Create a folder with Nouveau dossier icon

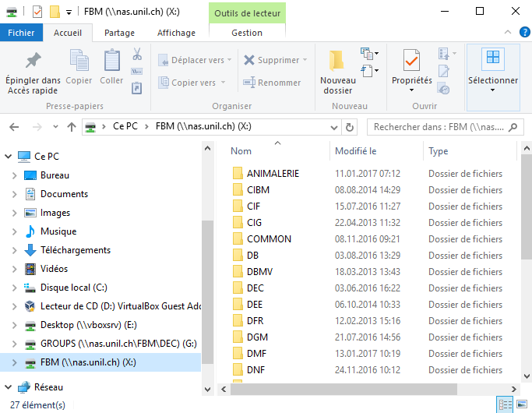coord(337,62)
